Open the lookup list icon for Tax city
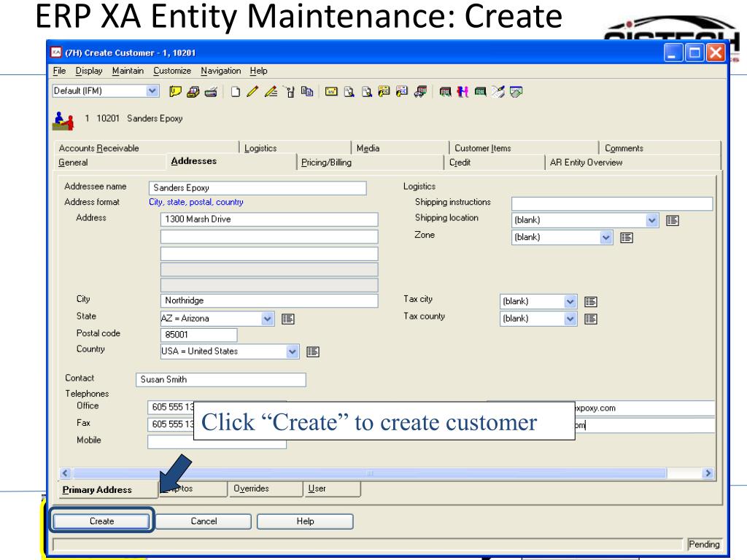Viewport: 747px width, 560px height. click(591, 302)
